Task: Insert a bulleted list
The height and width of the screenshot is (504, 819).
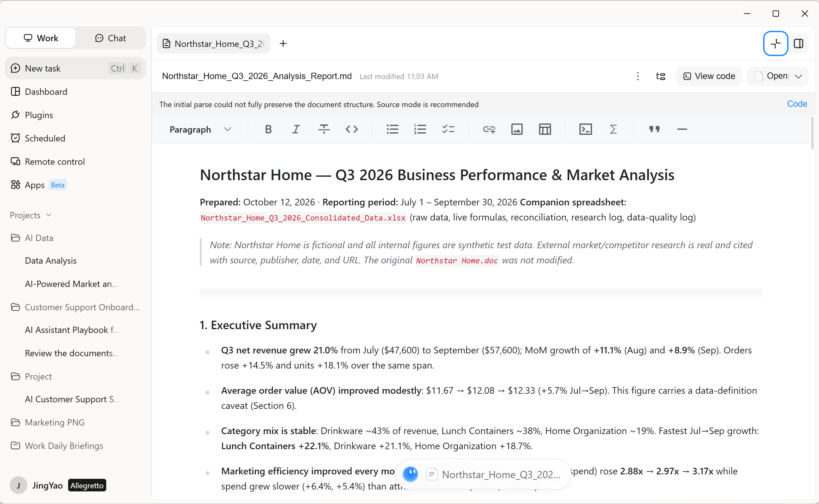Action: tap(392, 129)
